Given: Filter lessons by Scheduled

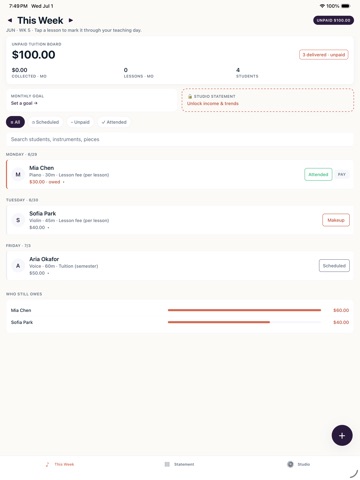Looking at the screenshot, I should (45, 122).
